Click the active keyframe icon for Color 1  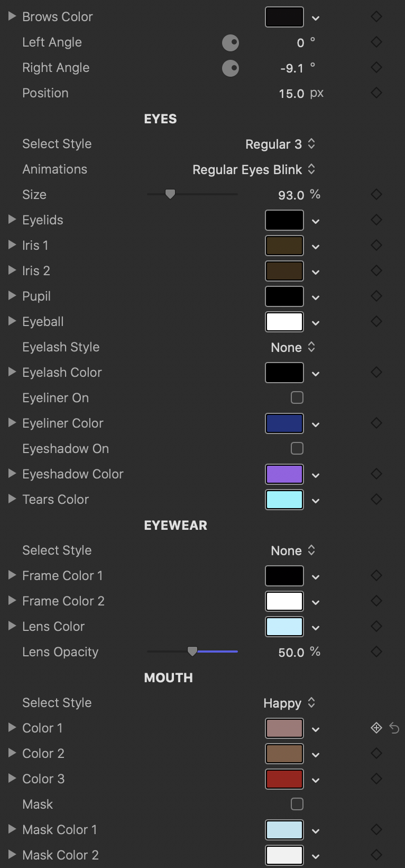coord(376,728)
